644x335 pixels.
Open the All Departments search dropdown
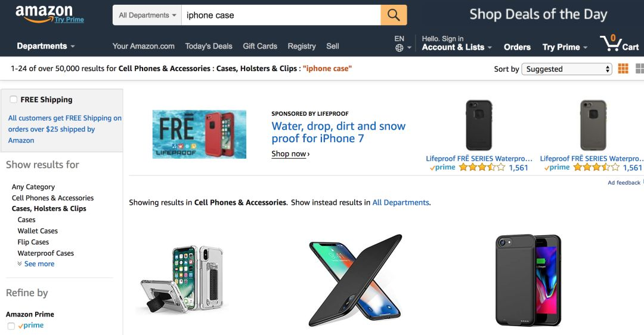[x=147, y=16]
